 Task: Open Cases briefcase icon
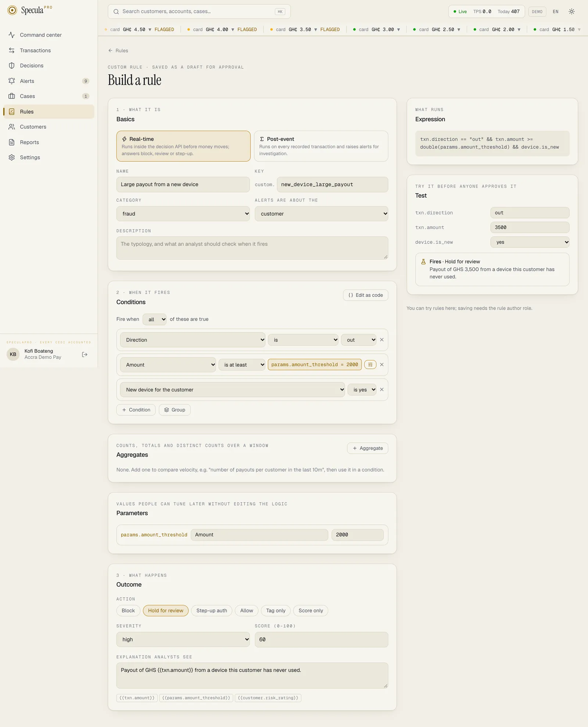pyautogui.click(x=12, y=96)
